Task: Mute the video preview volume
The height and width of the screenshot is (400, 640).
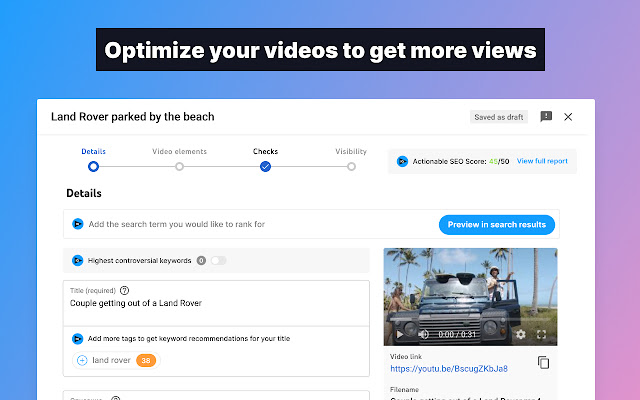Action: [x=423, y=334]
